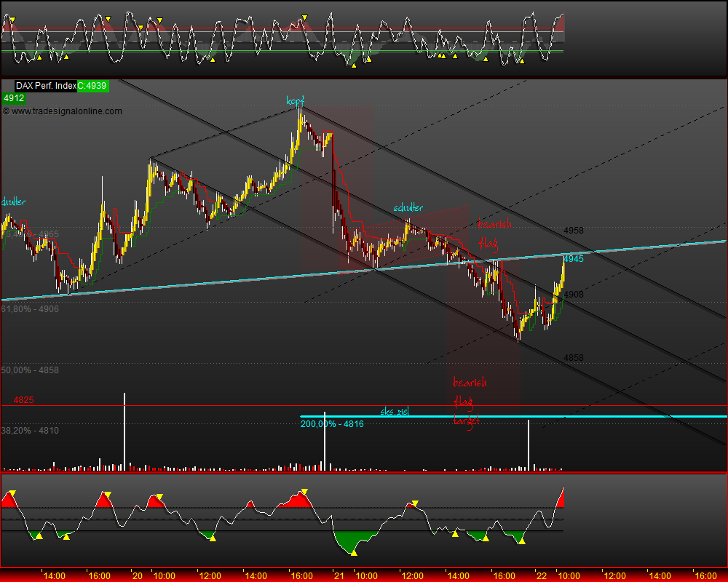Select the '61,80% - 4906' retracement label
Image resolution: width=728 pixels, height=582 pixels.
coord(30,309)
